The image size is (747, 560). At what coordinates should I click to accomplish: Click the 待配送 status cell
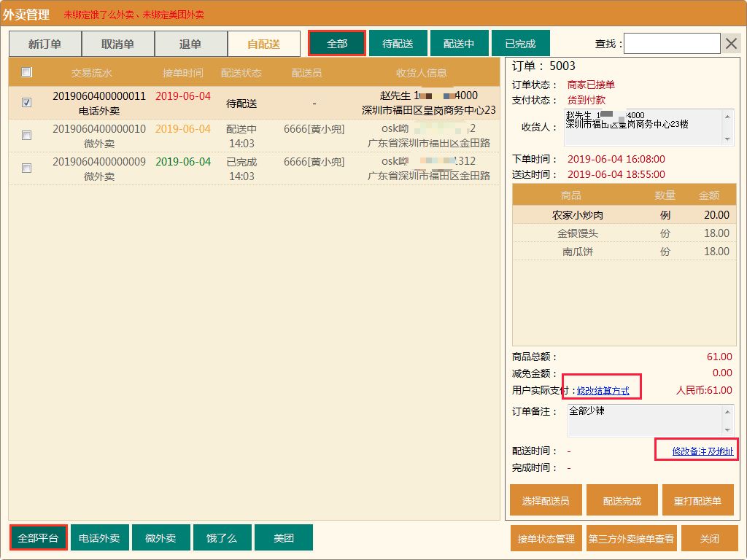tap(241, 104)
